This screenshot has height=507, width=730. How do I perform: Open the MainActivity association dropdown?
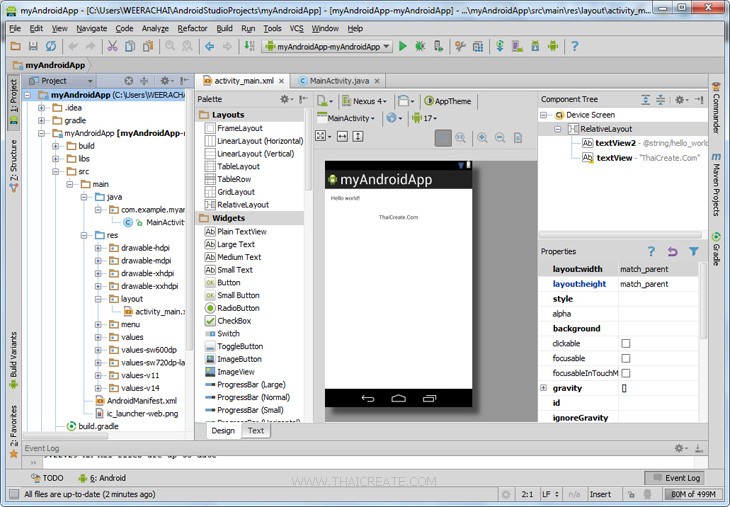(x=346, y=118)
